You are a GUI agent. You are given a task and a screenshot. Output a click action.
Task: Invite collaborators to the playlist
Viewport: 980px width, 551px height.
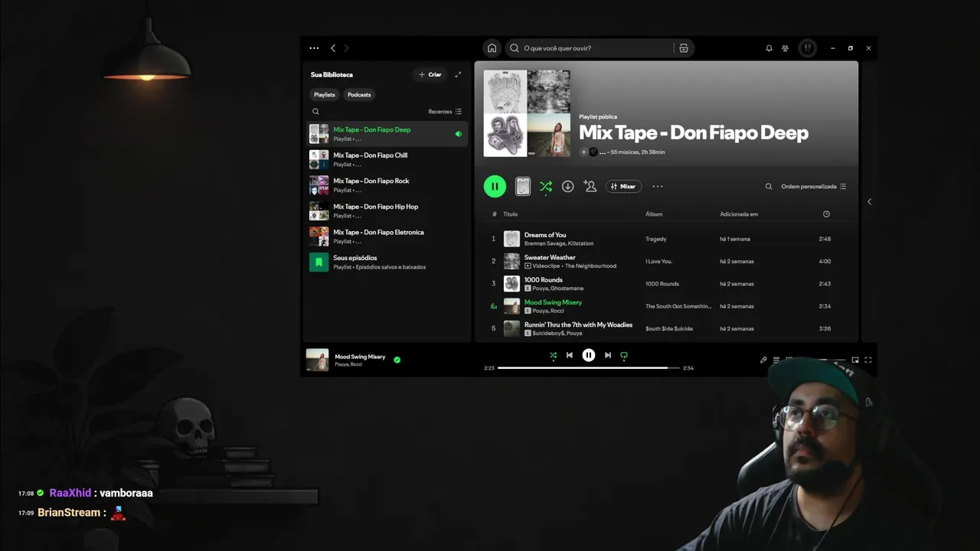point(590,186)
